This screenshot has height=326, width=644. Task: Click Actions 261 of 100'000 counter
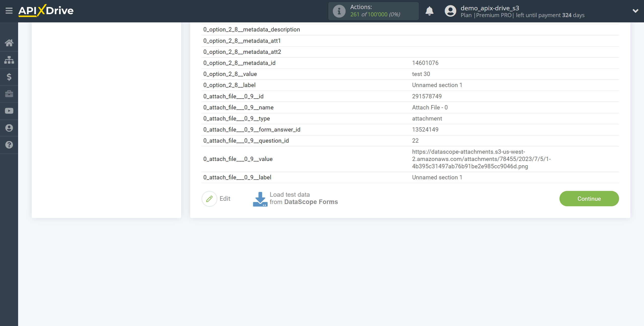point(374,11)
